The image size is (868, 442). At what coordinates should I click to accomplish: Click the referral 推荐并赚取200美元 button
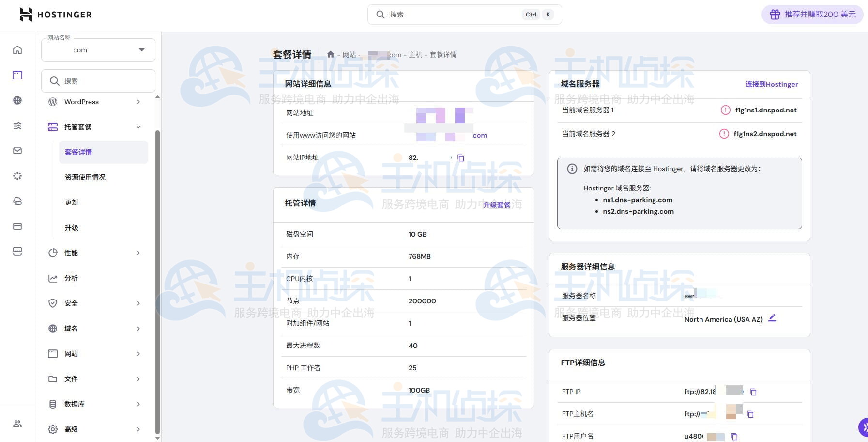point(812,15)
